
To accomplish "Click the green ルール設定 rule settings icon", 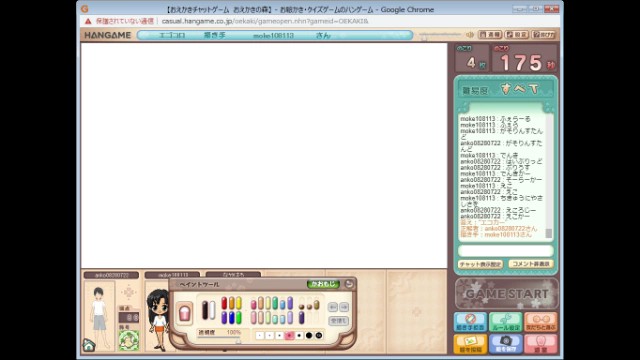I will tap(506, 322).
